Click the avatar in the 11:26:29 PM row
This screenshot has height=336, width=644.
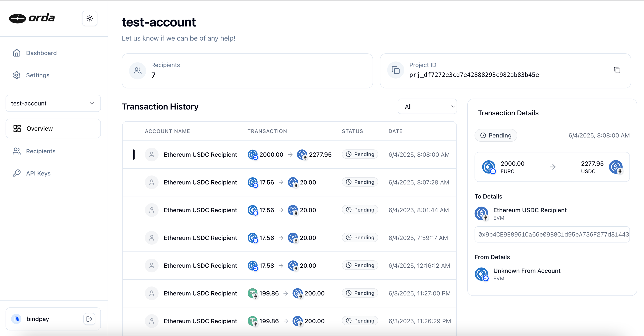152,321
